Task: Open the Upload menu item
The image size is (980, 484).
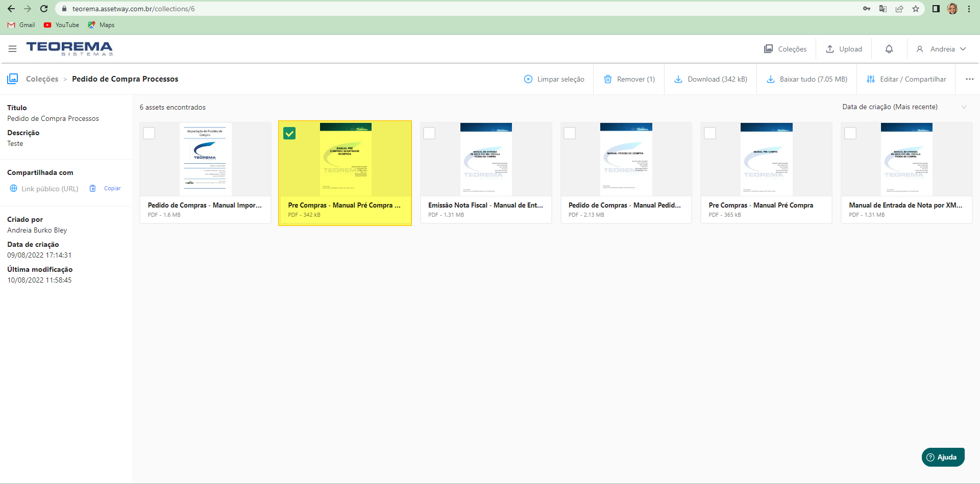Action: pos(844,49)
